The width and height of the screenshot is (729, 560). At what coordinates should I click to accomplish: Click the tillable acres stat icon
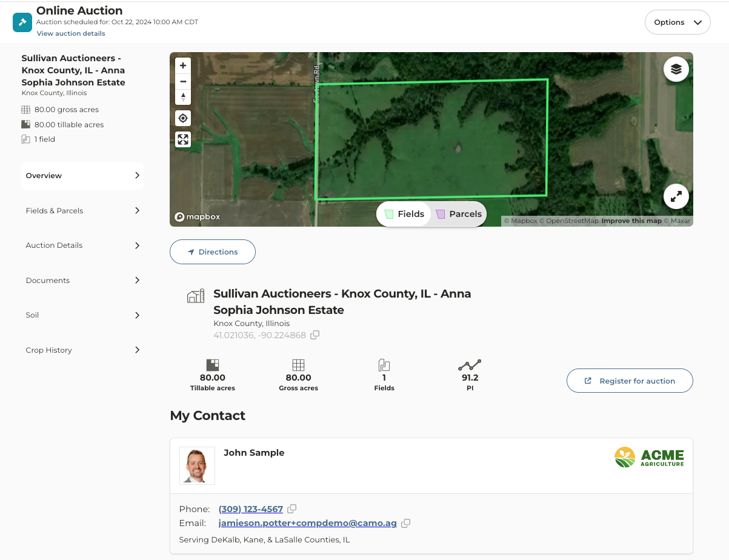[213, 365]
